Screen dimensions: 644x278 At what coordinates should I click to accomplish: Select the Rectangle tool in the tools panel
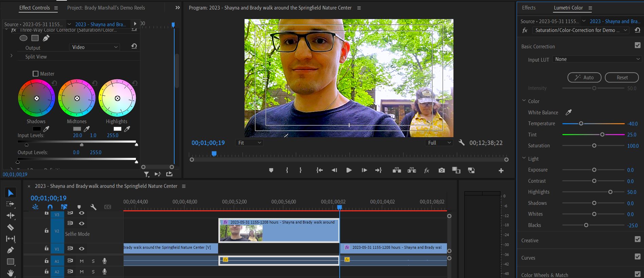point(11,262)
